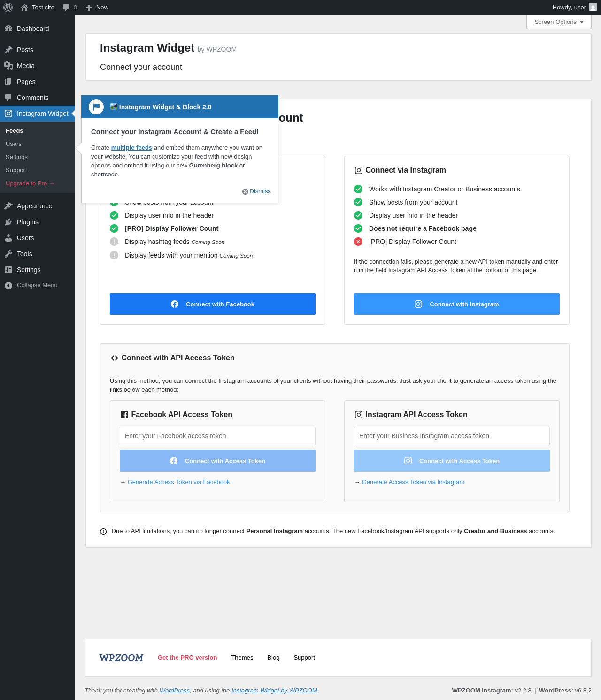The image size is (601, 700).
Task: Open Pages menu
Action: coord(38,82)
